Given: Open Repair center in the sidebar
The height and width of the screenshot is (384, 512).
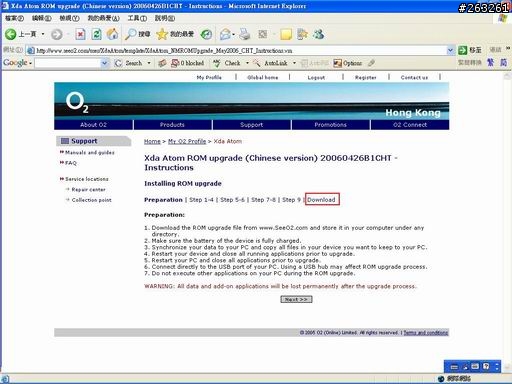Looking at the screenshot, I should tap(89, 189).
